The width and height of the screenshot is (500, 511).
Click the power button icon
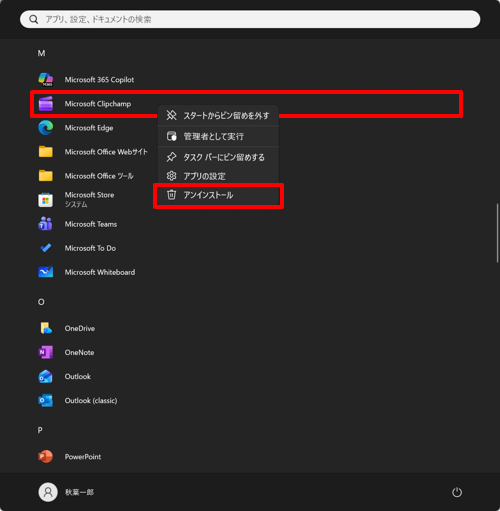pos(457,492)
